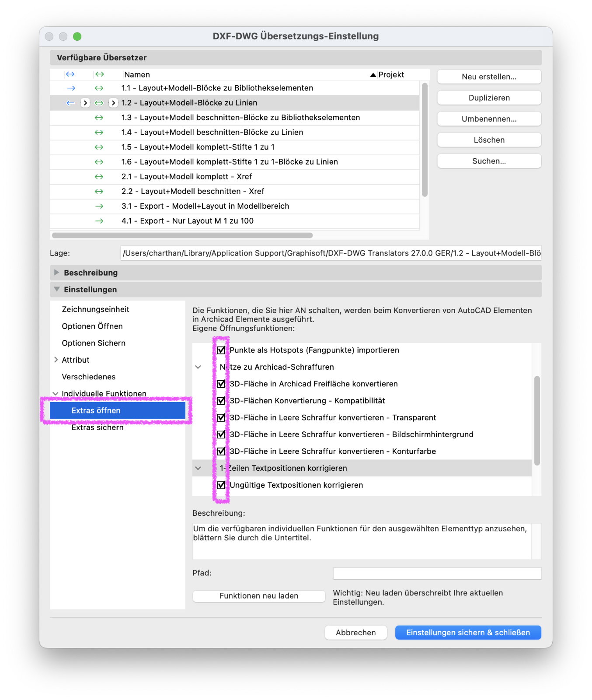Click the Abbrechen button

click(356, 633)
